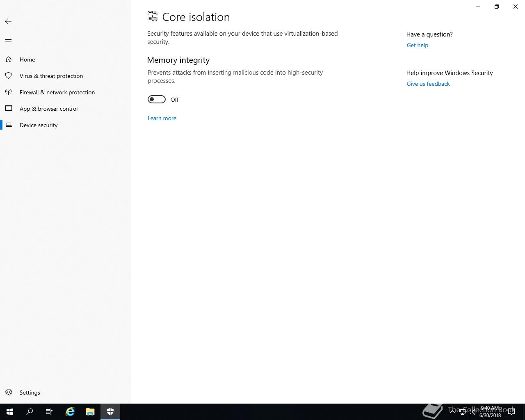Click the Virus & threat protection shield icon

9,76
